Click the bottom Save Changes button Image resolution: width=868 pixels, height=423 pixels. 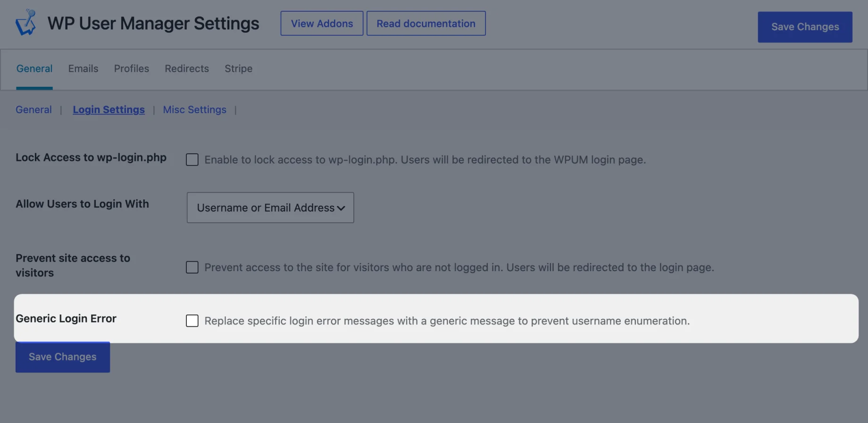click(x=63, y=357)
